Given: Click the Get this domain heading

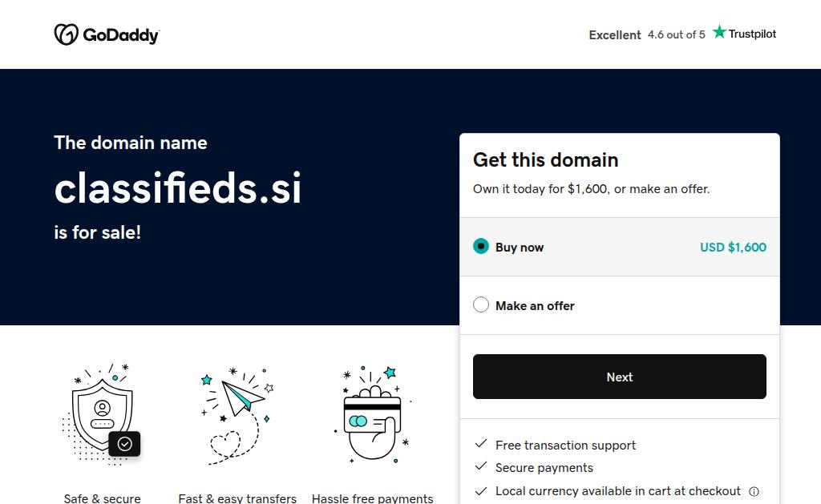Looking at the screenshot, I should point(545,159).
